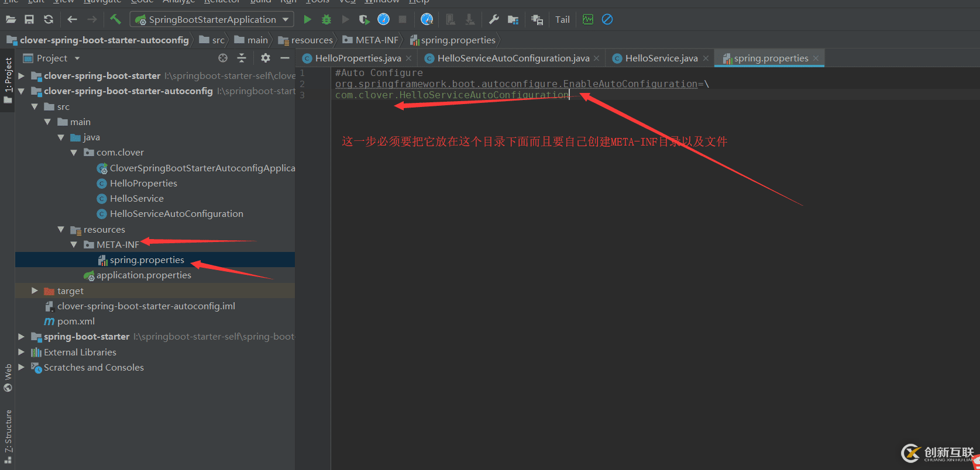Expand External Libraries node

(x=21, y=352)
